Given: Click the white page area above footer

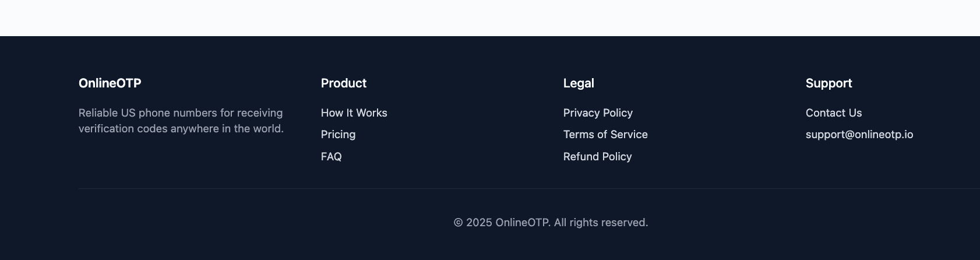Looking at the screenshot, I should [489, 17].
